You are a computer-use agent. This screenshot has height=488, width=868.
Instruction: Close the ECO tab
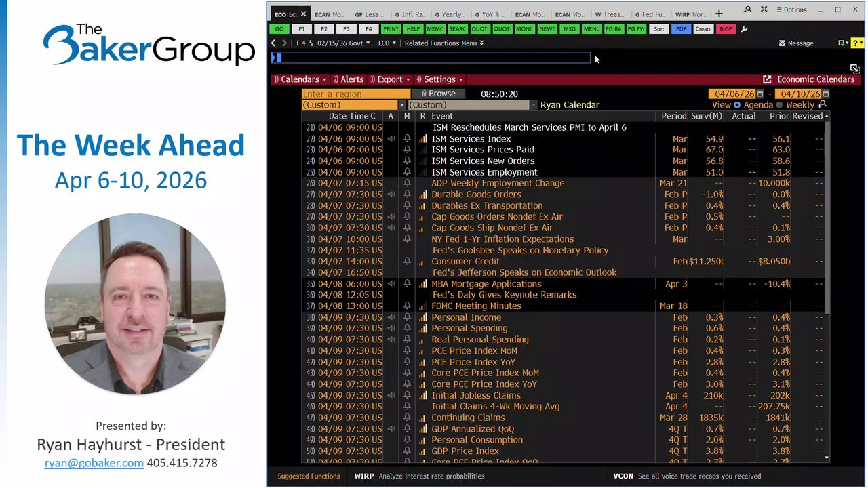pos(303,14)
